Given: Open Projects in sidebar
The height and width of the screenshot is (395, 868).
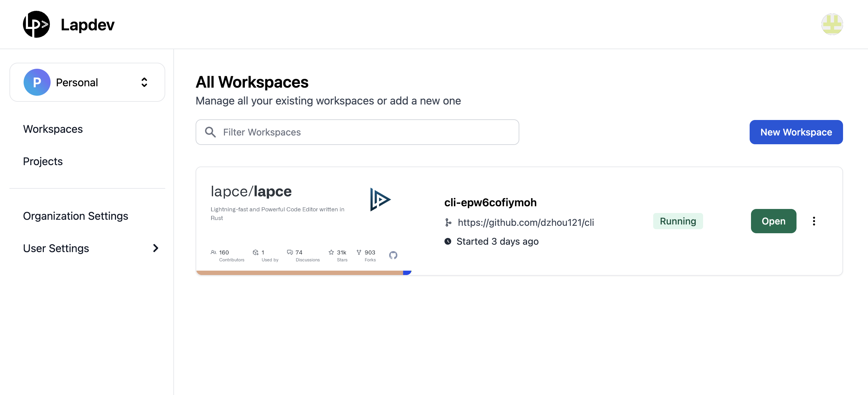Looking at the screenshot, I should click(x=43, y=161).
